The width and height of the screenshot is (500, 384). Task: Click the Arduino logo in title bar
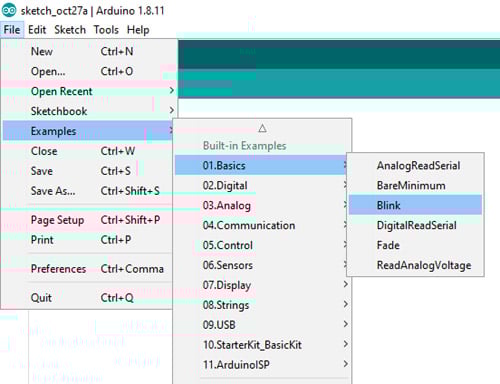point(9,10)
